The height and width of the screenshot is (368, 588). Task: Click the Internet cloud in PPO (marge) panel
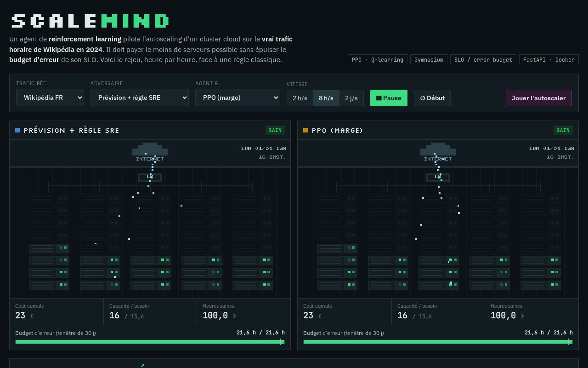point(438,149)
